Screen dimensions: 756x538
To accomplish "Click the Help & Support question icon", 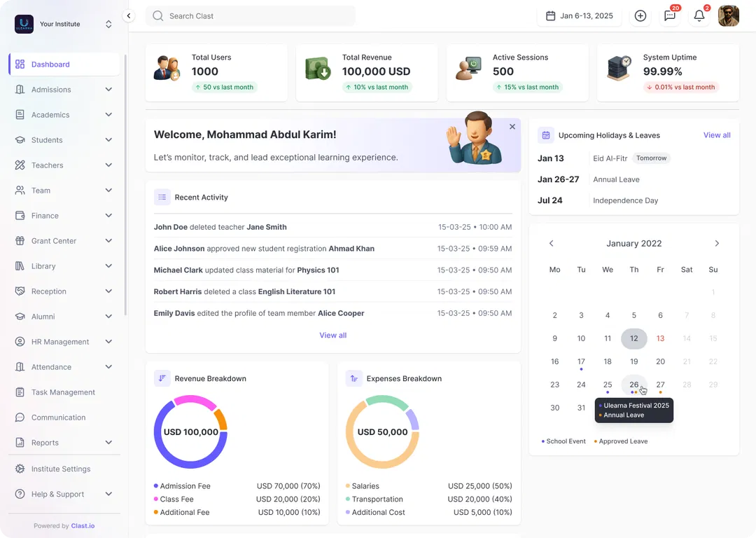I will pos(20,494).
